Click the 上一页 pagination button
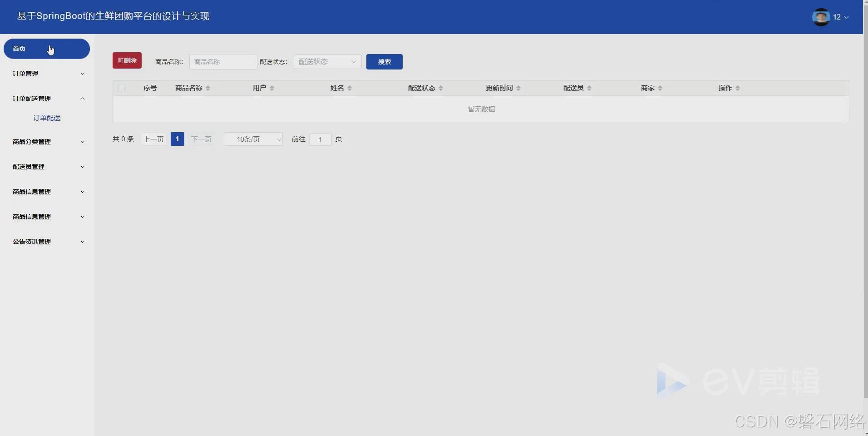The height and width of the screenshot is (436, 868). tap(153, 139)
